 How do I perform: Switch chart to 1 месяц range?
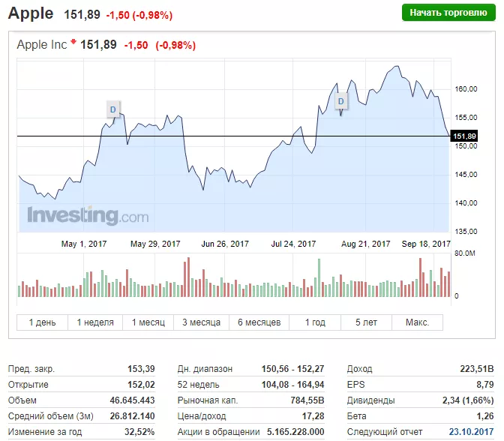pos(148,322)
